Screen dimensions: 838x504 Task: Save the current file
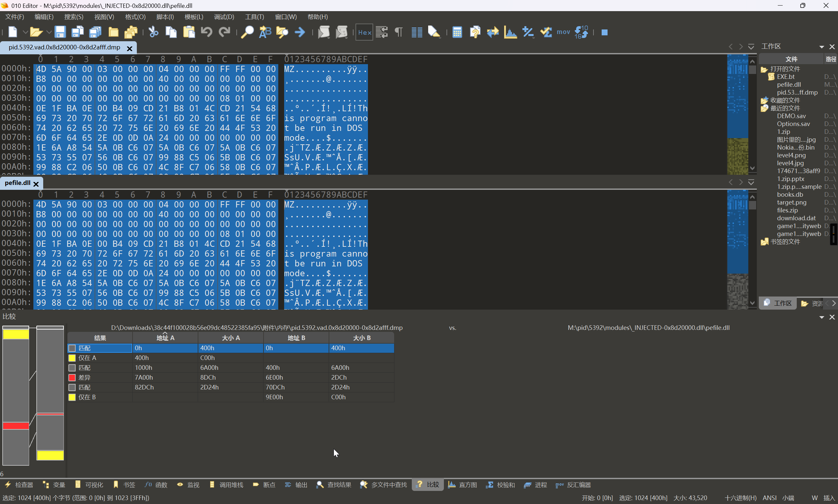[x=60, y=32]
